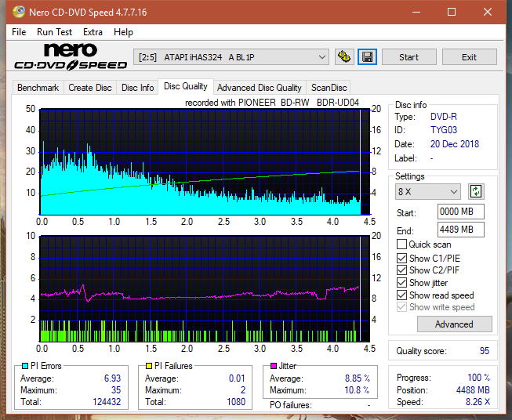Click the Progress value 100 %
512x420 pixels.
[479, 378]
